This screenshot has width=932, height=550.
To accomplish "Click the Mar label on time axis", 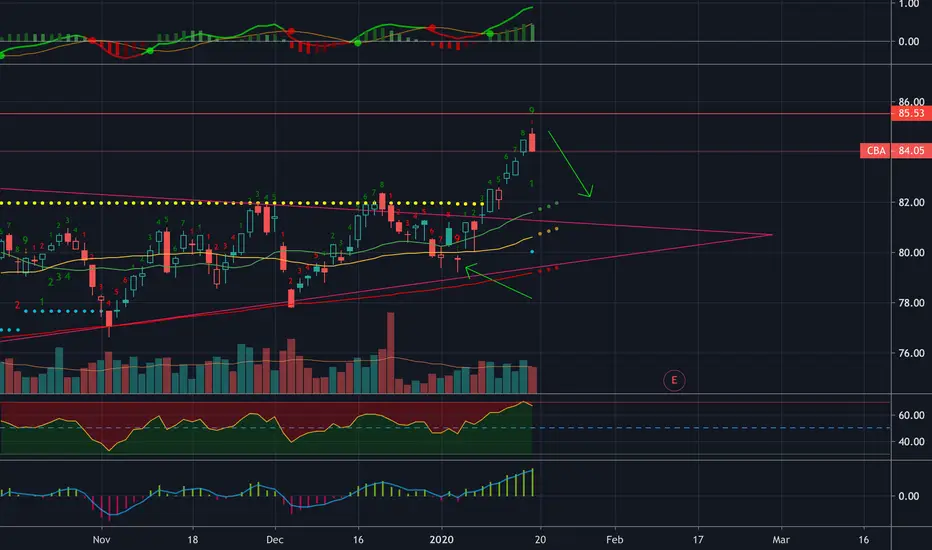I will click(780, 540).
